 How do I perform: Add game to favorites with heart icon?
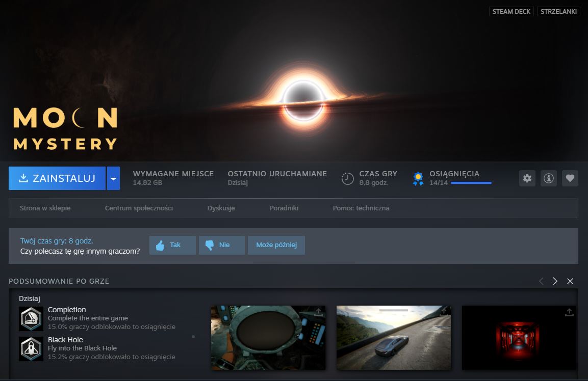(x=570, y=178)
